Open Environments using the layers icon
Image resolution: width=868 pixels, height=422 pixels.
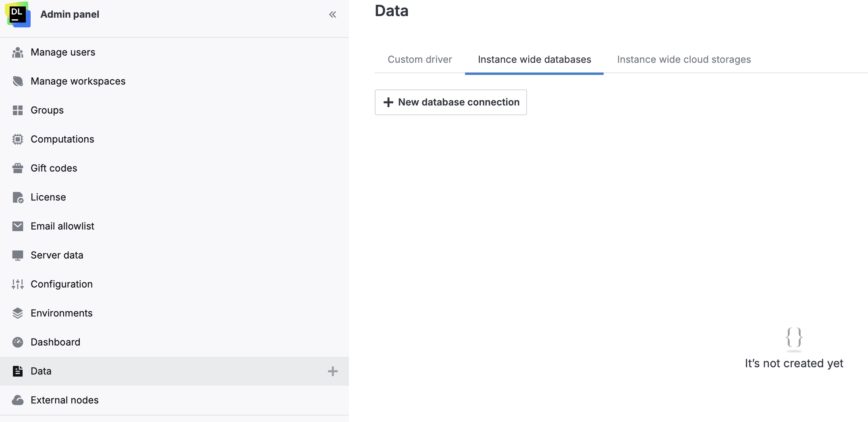18,313
